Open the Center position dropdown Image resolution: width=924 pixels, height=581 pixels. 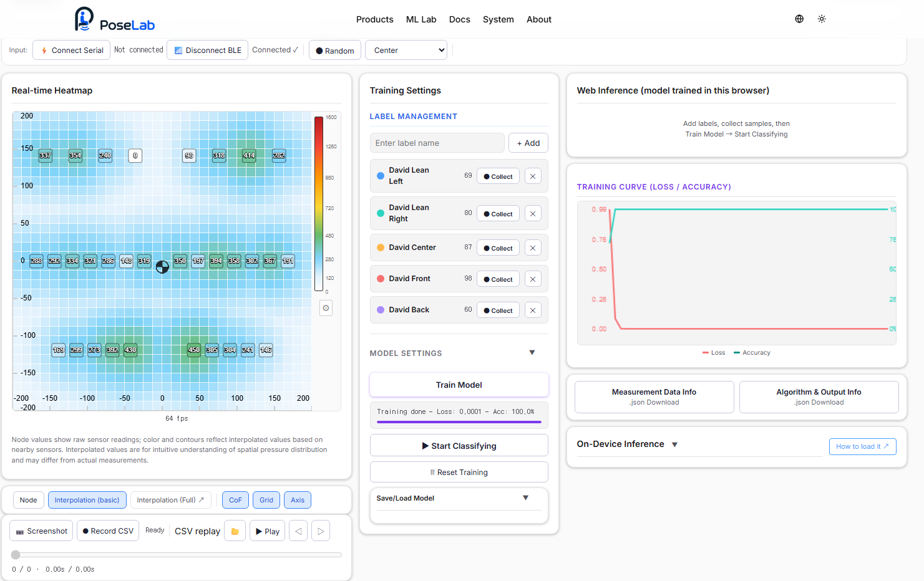click(406, 50)
